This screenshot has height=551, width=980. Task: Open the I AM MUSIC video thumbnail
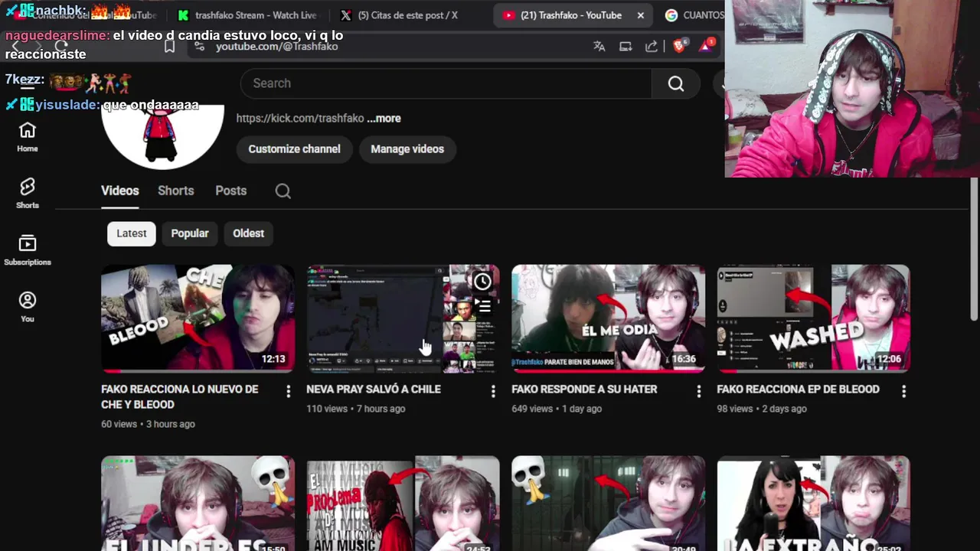403,503
